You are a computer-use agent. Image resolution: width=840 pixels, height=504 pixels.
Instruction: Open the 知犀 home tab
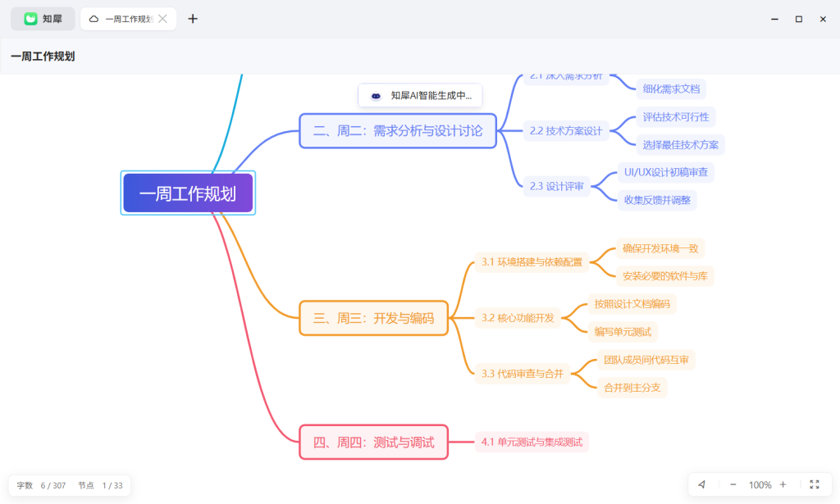(43, 19)
